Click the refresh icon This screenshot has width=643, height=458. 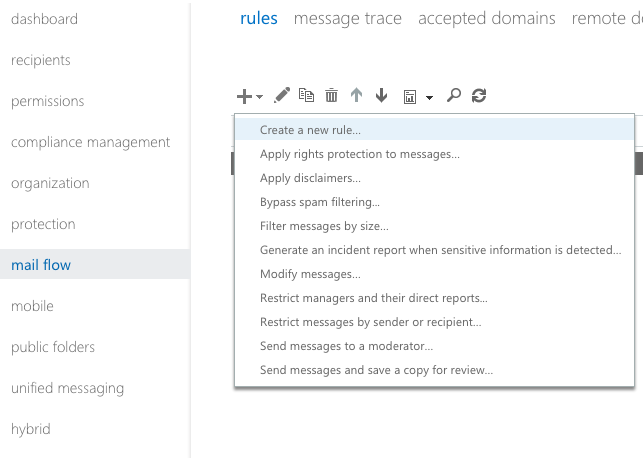[479, 96]
